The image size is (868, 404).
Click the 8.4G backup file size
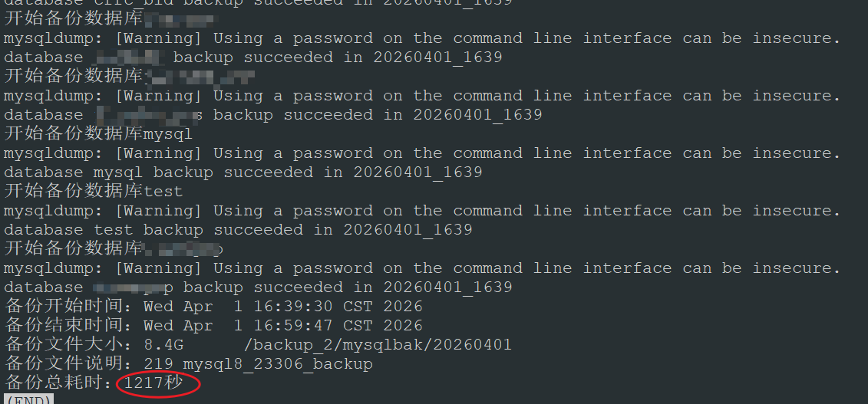[163, 344]
